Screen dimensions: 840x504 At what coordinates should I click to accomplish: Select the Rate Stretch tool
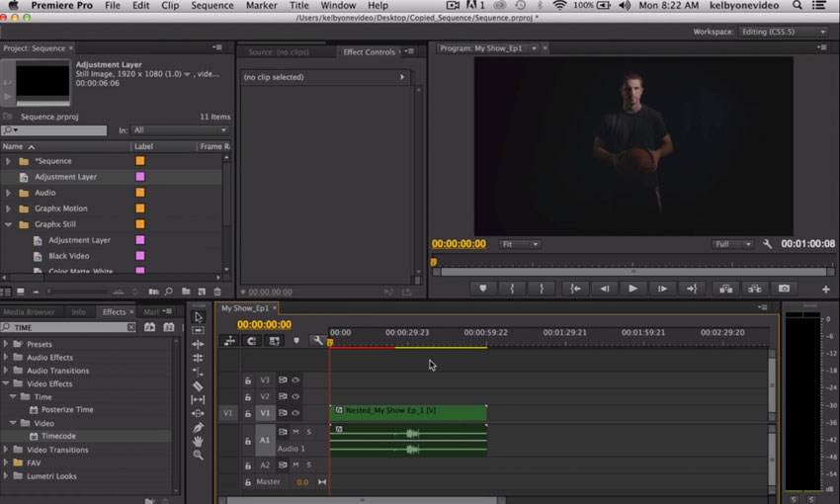point(199,372)
